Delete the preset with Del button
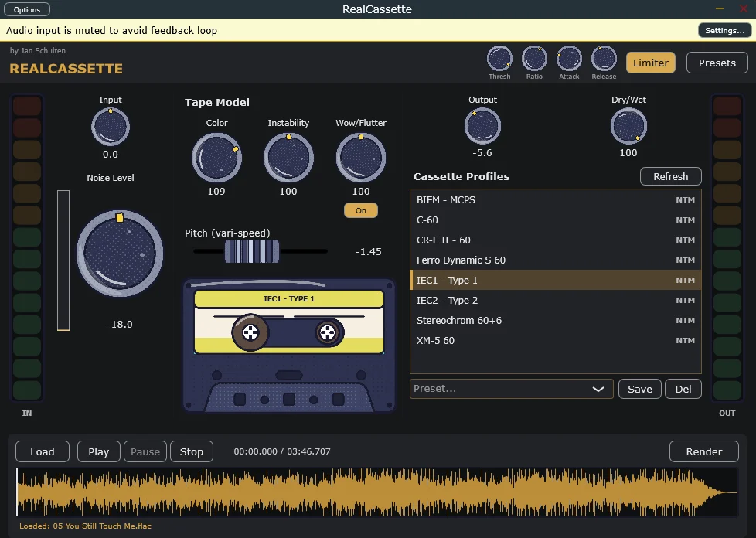The width and height of the screenshot is (756, 538). [x=683, y=389]
